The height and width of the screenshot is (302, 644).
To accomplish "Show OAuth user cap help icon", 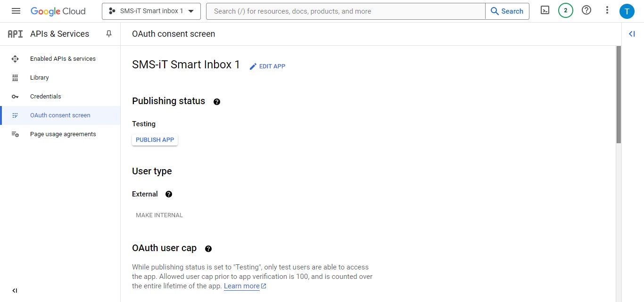I will [208, 249].
